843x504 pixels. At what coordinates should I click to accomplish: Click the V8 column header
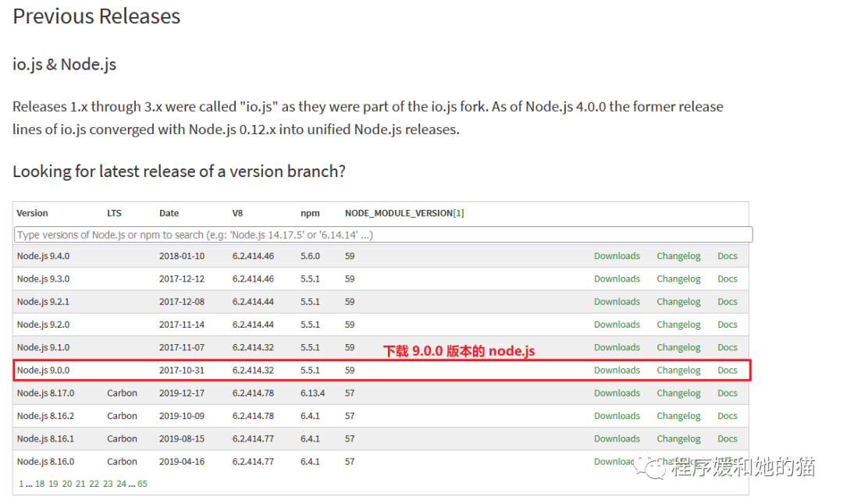point(237,213)
